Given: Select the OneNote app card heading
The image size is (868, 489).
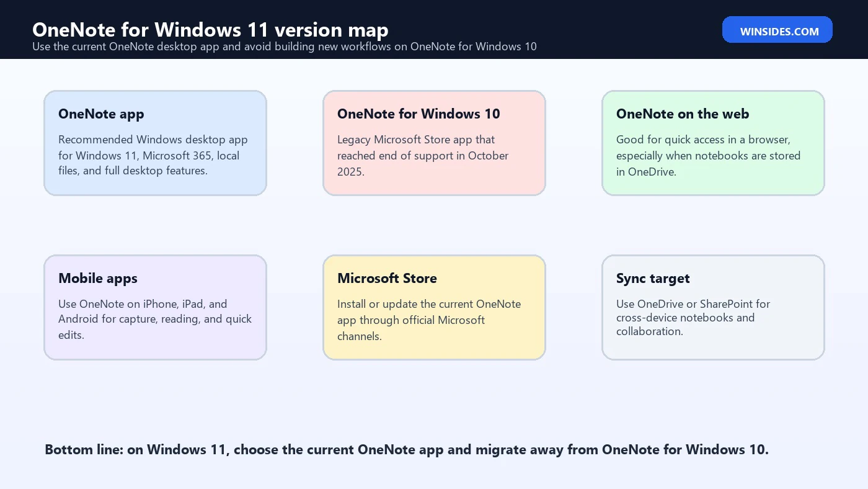Looking at the screenshot, I should (101, 114).
